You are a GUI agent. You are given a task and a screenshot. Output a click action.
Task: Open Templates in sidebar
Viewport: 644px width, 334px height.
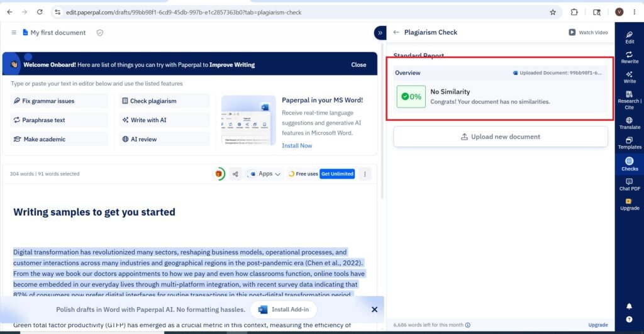point(630,143)
